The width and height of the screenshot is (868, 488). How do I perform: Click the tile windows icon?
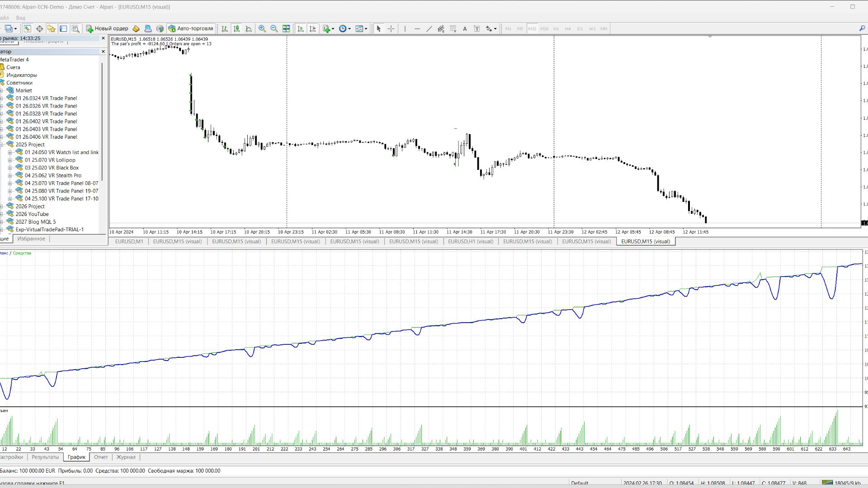coord(286,28)
